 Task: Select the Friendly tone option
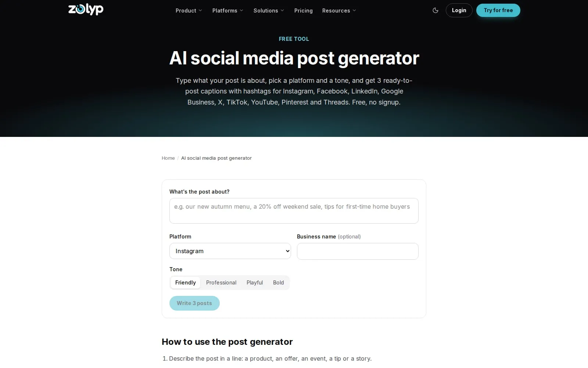click(x=186, y=283)
